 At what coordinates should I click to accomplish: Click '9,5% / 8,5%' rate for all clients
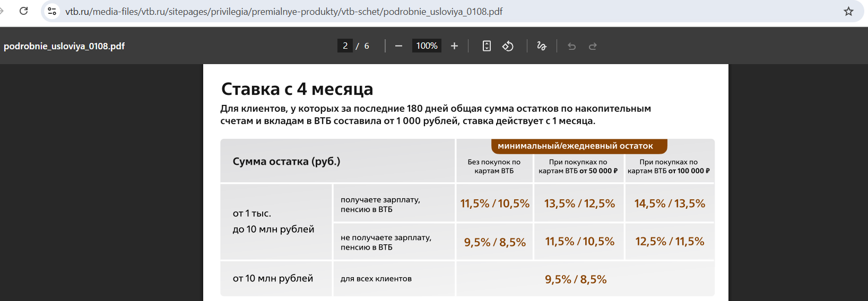point(576,279)
